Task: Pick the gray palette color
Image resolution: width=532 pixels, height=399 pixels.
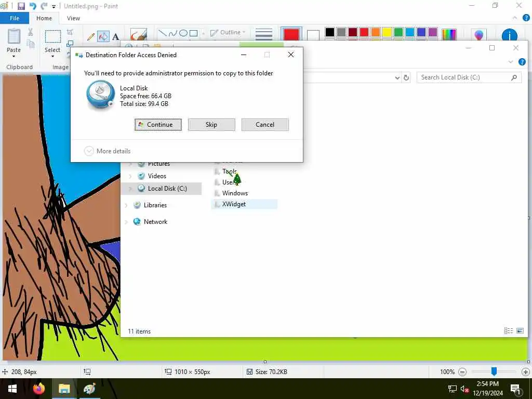Action: [341, 32]
